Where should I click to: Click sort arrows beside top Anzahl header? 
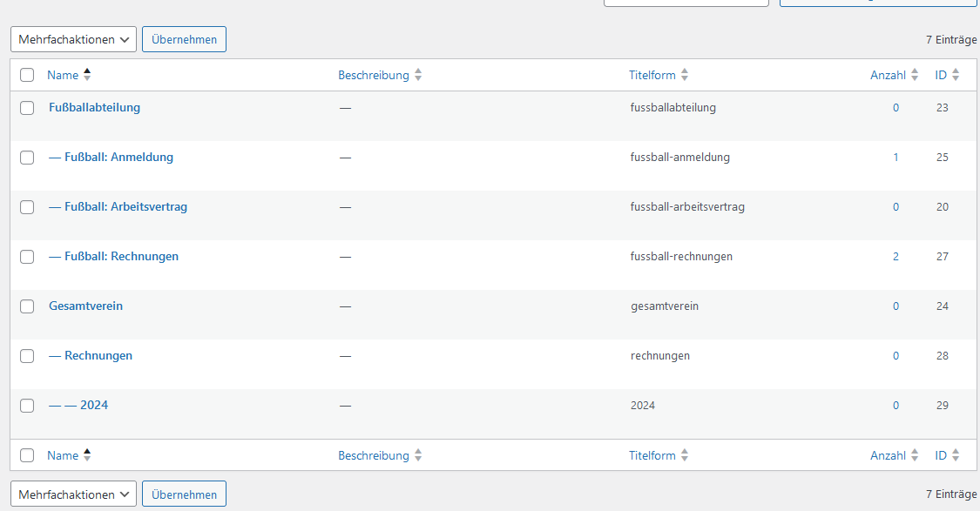pos(915,75)
